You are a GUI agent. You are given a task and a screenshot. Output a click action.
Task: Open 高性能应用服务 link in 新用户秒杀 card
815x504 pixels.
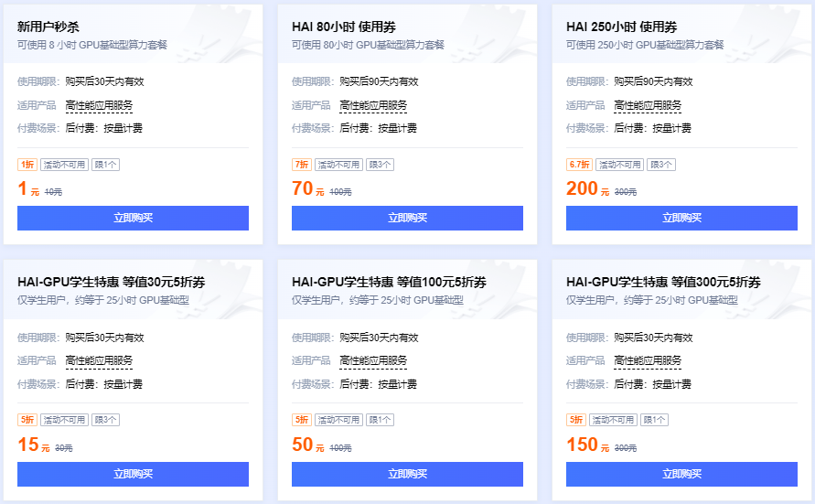coord(99,105)
